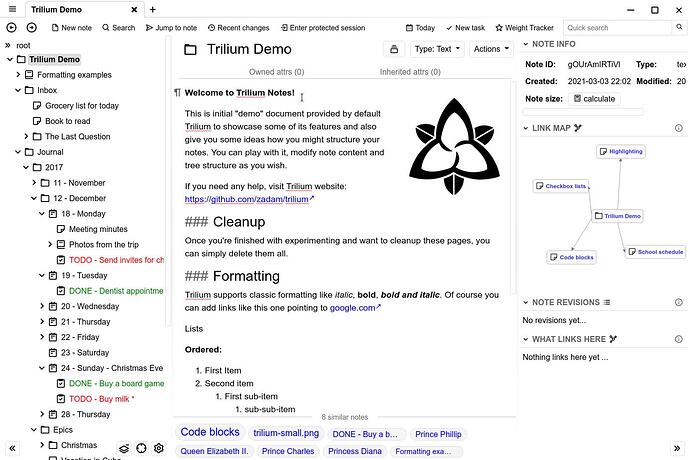
Task: Open the Actions dropdown menu
Action: pyautogui.click(x=490, y=49)
